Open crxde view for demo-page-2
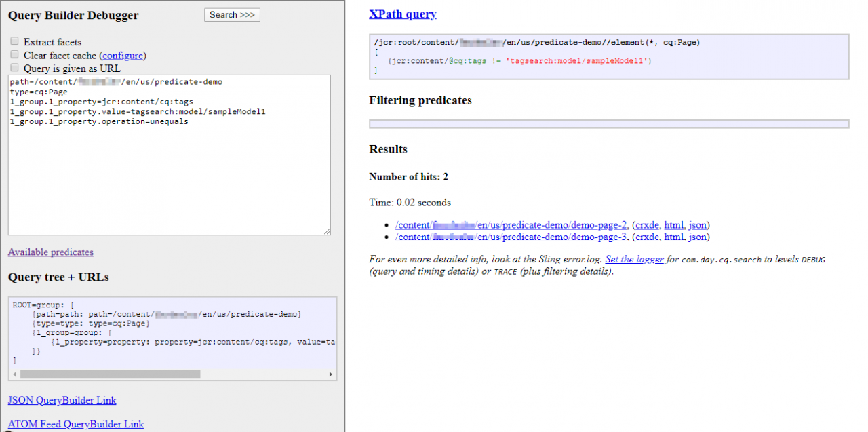Image resolution: width=868 pixels, height=432 pixels. click(647, 224)
